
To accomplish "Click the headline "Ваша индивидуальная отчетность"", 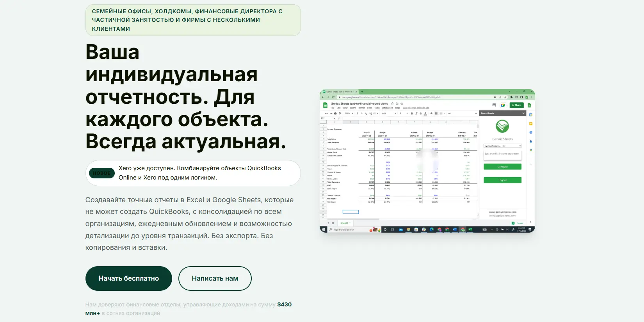I will click(186, 96).
